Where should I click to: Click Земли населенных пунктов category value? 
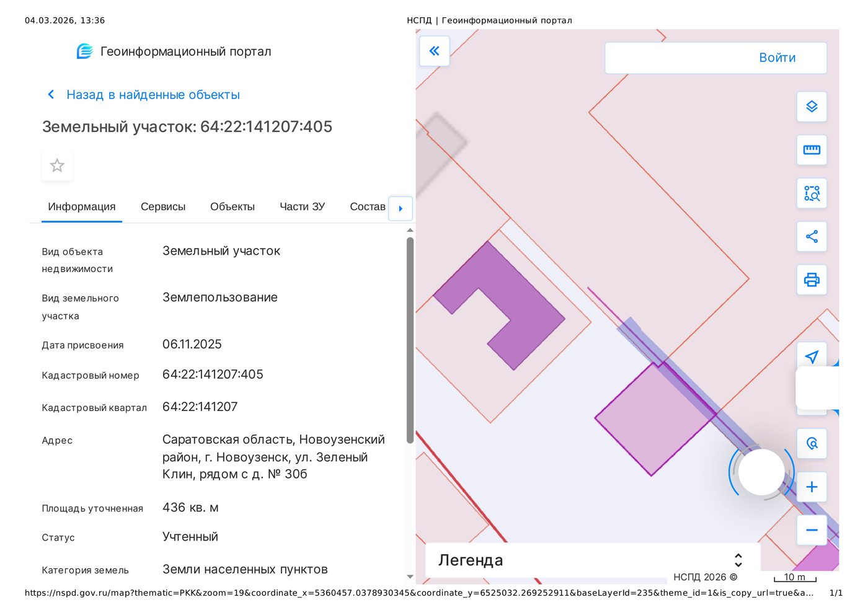pos(245,570)
